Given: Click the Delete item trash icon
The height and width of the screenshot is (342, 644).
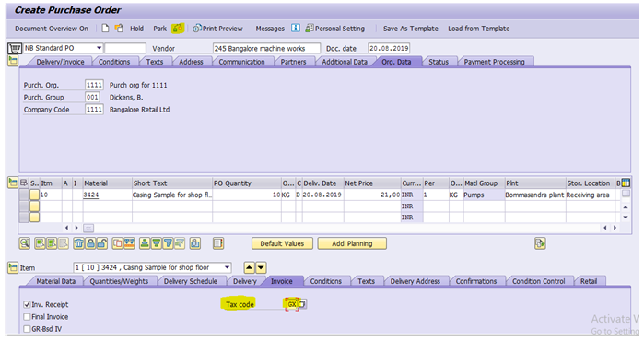Looking at the screenshot, I should 78,243.
